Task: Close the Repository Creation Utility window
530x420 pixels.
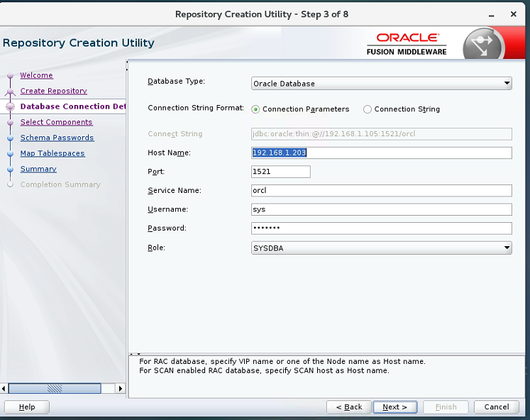Action: point(514,14)
